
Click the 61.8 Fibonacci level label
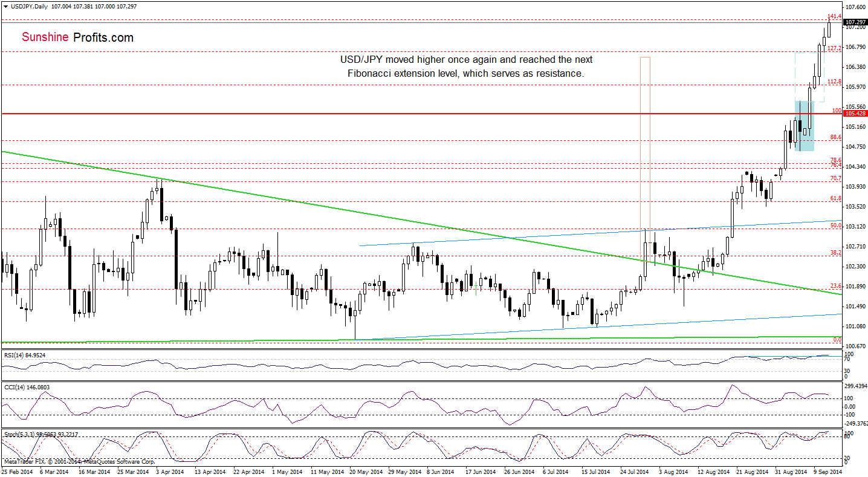click(x=835, y=198)
